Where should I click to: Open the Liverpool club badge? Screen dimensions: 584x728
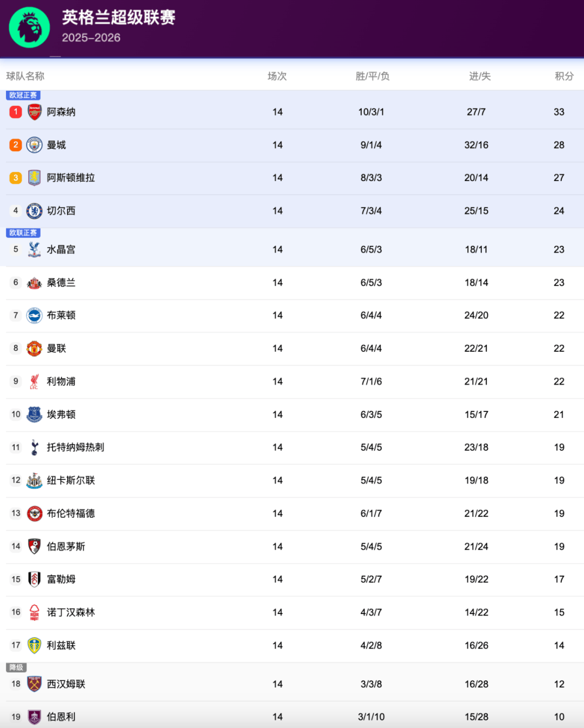click(x=35, y=382)
